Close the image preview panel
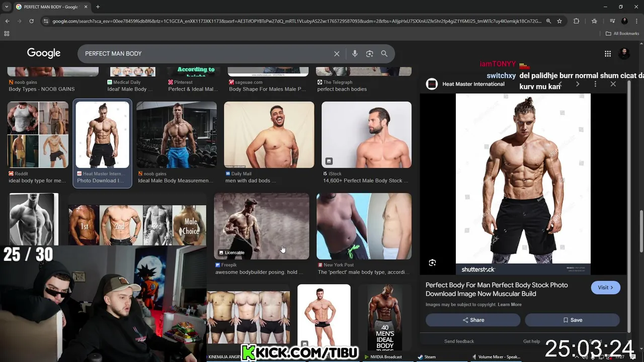 click(x=613, y=84)
